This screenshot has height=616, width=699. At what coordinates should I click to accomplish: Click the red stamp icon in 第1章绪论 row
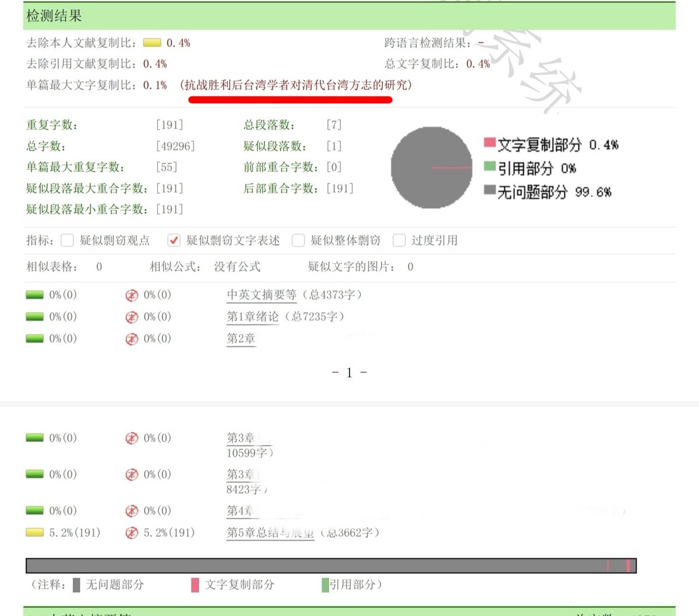tap(132, 317)
